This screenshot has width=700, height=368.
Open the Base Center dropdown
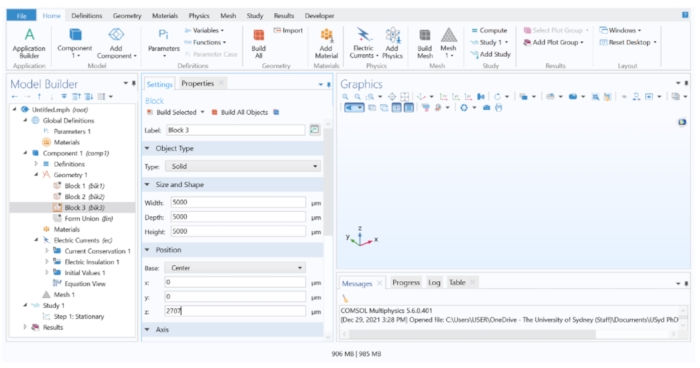tap(235, 268)
